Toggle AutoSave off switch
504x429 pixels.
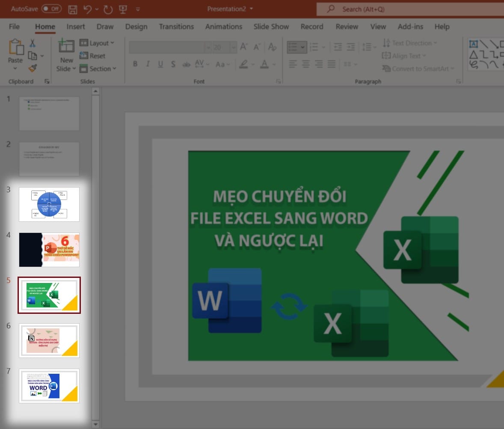coord(51,9)
